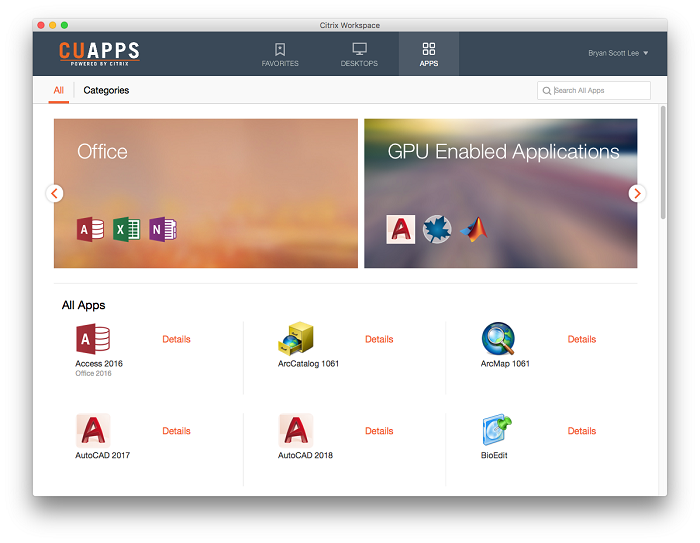Click the ArcCatalog 1061 label
Screen dimensions: 700x543
(308, 363)
